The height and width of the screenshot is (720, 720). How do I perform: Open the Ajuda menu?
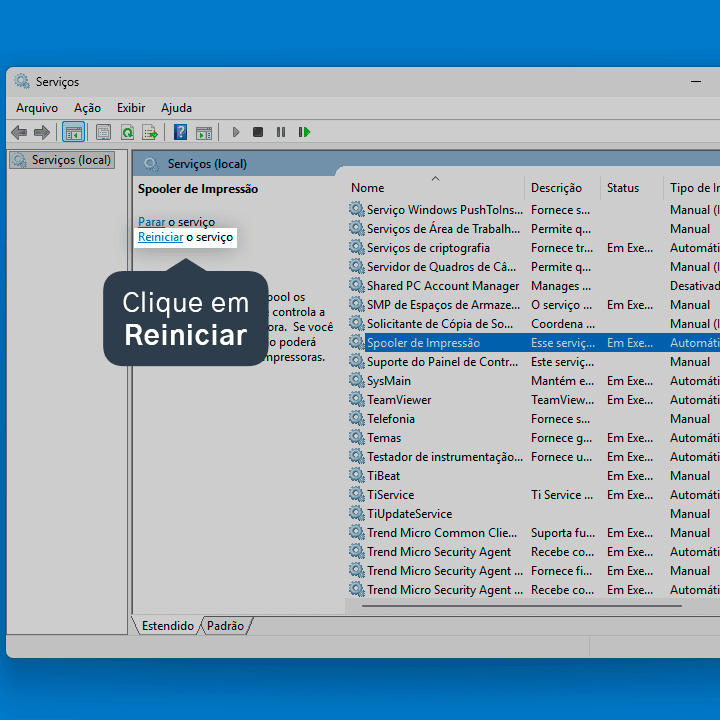coord(176,108)
